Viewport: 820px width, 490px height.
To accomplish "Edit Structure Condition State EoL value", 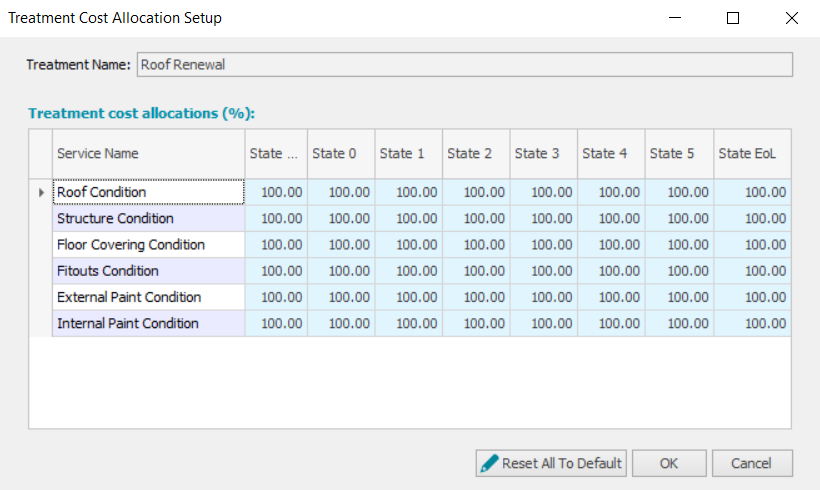I will (x=752, y=218).
